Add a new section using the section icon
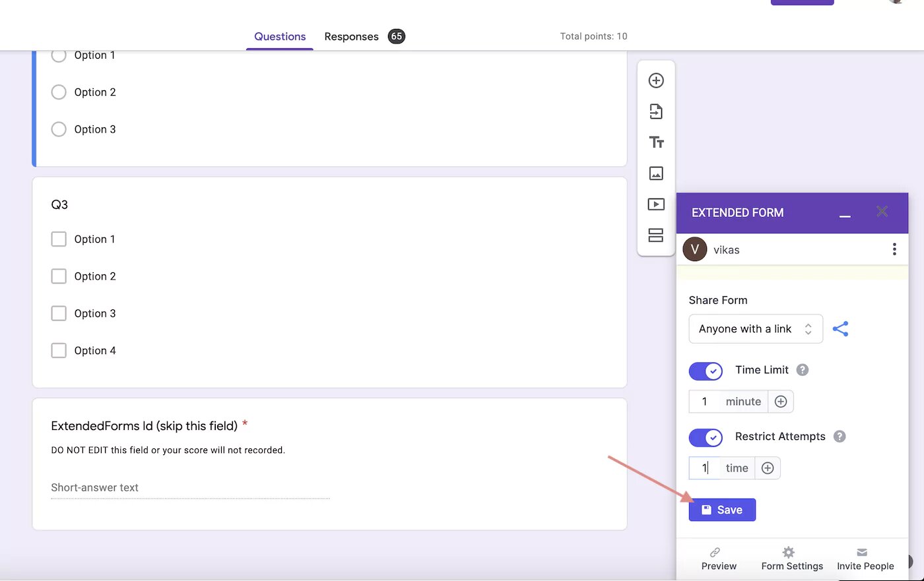This screenshot has width=924, height=581. coord(656,235)
